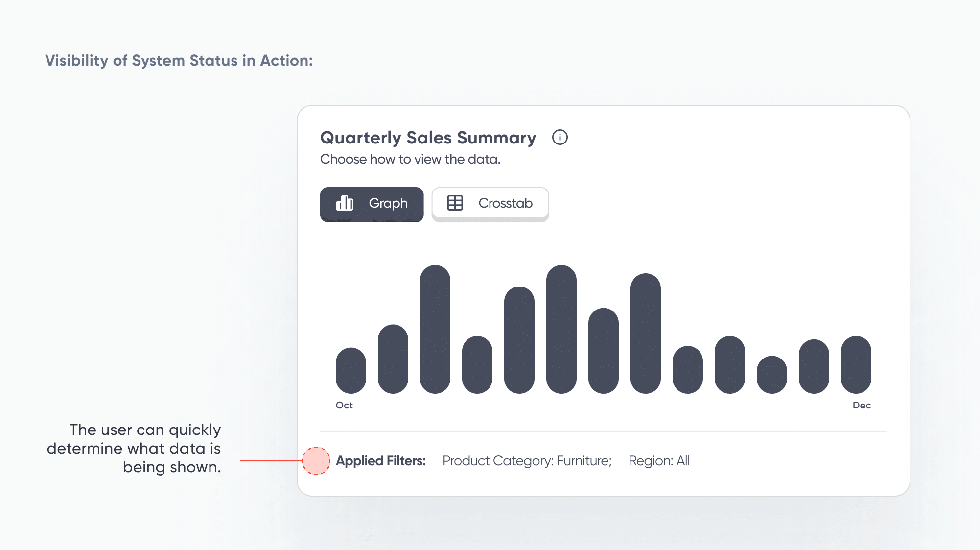
Task: Click the third bar in the chart
Action: pyautogui.click(x=435, y=329)
